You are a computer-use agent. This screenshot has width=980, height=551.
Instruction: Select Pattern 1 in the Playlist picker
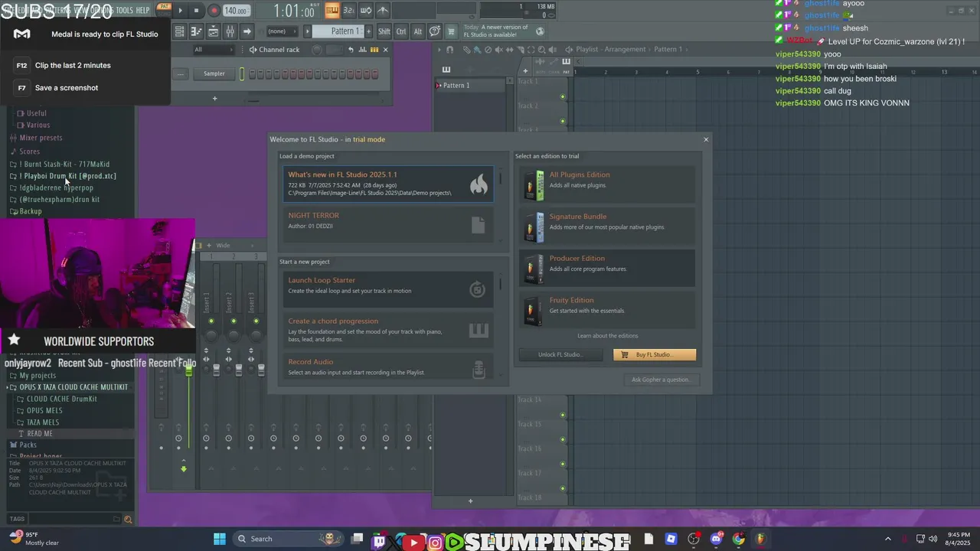coord(470,86)
